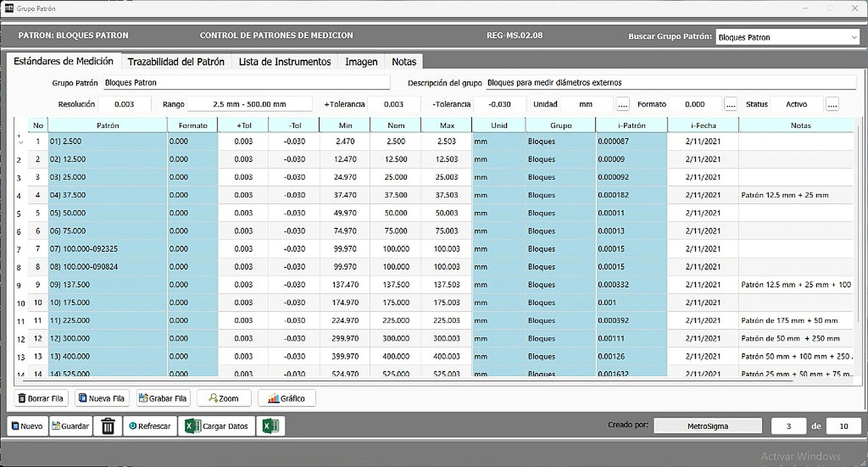The height and width of the screenshot is (467, 868).
Task: Click the app icon in the title bar
Action: [9, 8]
